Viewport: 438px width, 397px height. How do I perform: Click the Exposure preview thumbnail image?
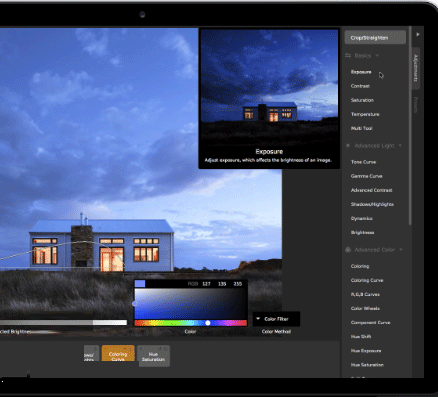pos(269,87)
